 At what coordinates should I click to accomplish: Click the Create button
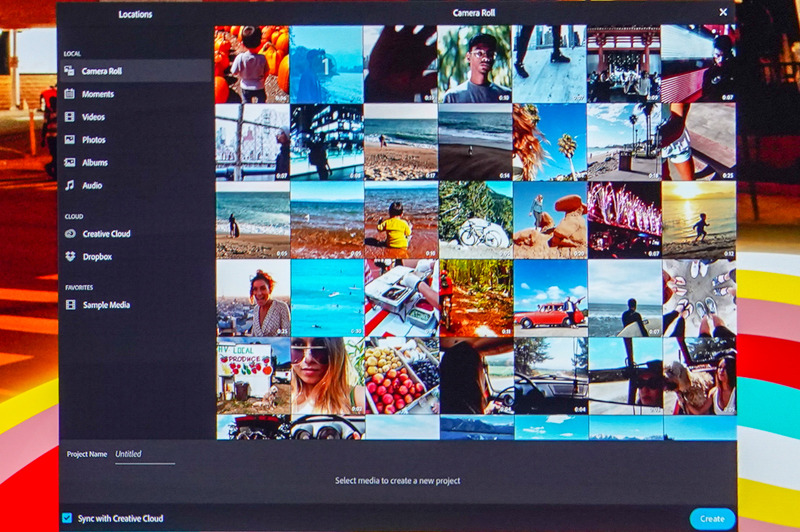click(x=712, y=519)
